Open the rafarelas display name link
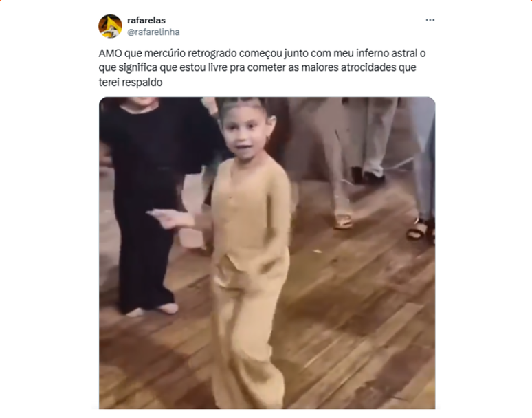532x418 pixels. click(x=146, y=21)
